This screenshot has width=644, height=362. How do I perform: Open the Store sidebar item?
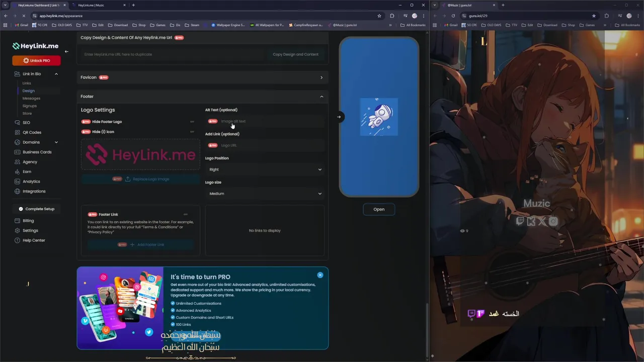[27, 113]
